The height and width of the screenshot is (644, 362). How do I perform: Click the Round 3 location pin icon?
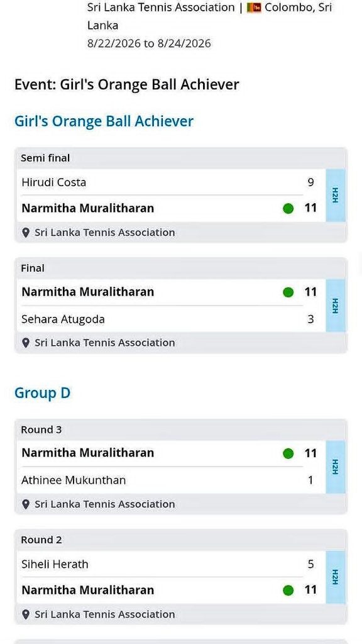click(25, 504)
